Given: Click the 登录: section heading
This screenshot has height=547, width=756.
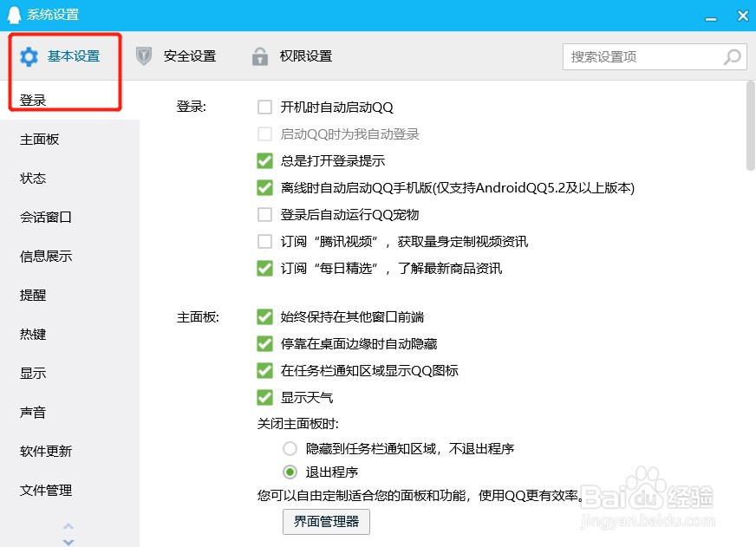Looking at the screenshot, I should [192, 107].
